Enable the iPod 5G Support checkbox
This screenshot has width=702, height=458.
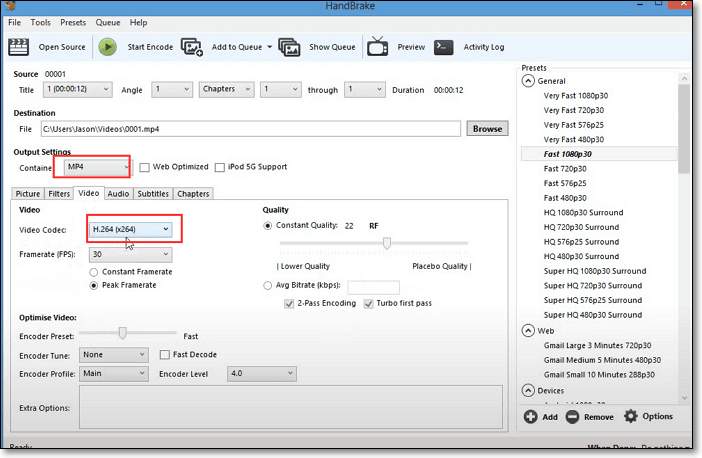(x=219, y=167)
